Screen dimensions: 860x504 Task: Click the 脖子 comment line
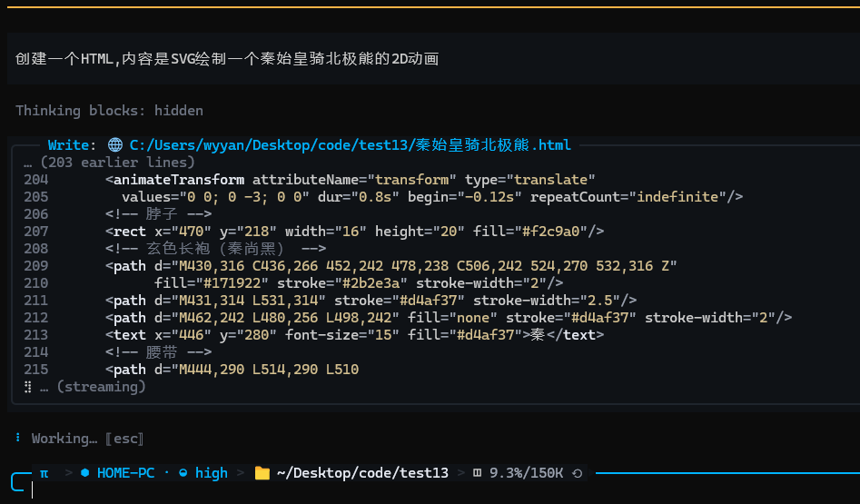pyautogui.click(x=159, y=214)
